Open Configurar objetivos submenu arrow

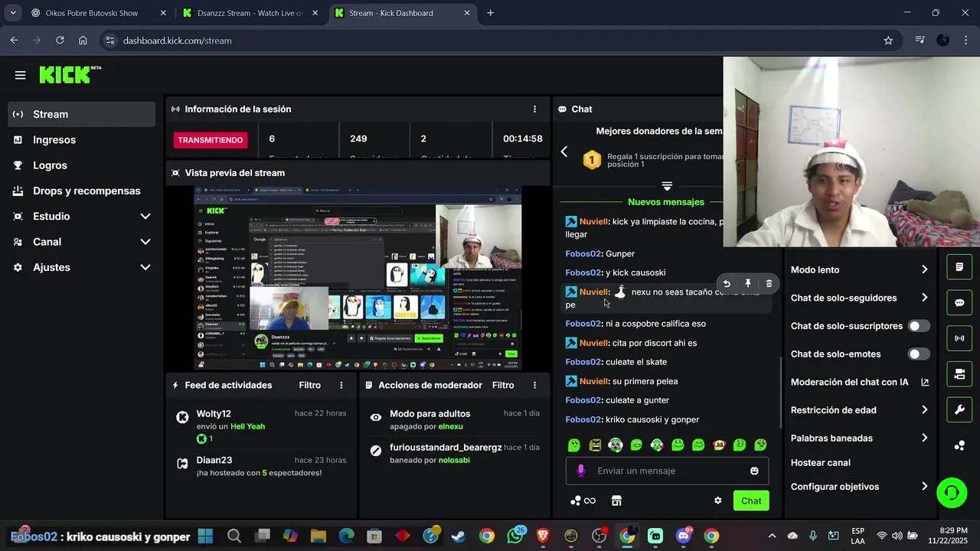(x=924, y=487)
